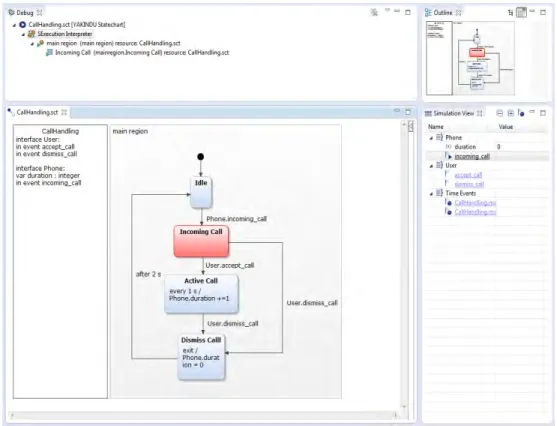The height and width of the screenshot is (426, 557).
Task: Toggle the time events icon in Simulation View toolbar
Action: coord(521,113)
